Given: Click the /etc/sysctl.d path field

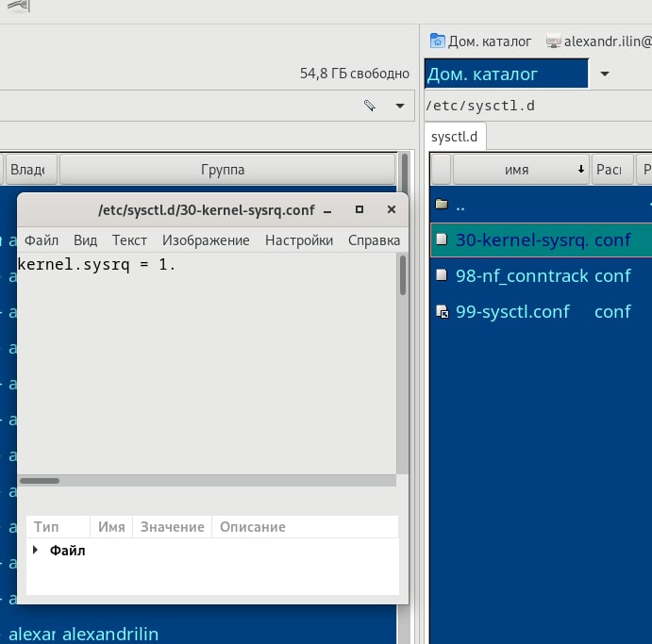Looking at the screenshot, I should click(538, 106).
